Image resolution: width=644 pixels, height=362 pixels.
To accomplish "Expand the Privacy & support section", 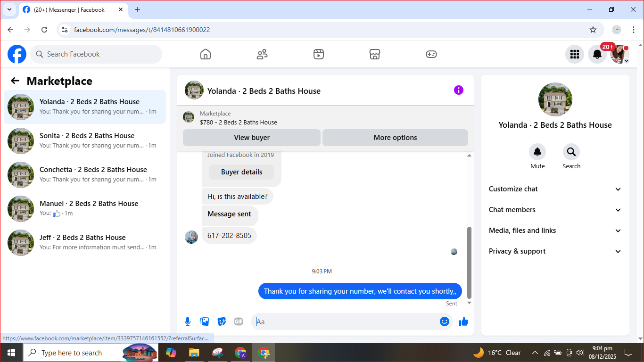I will click(555, 251).
